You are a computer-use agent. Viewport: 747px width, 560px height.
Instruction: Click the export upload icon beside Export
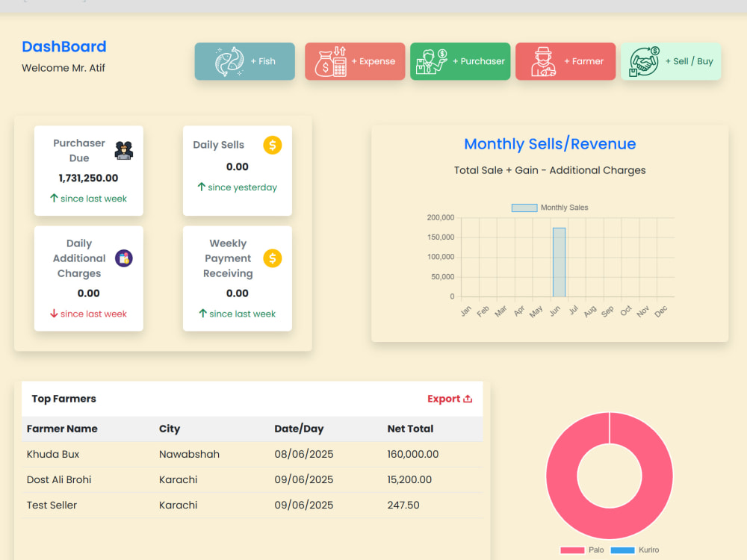point(468,399)
